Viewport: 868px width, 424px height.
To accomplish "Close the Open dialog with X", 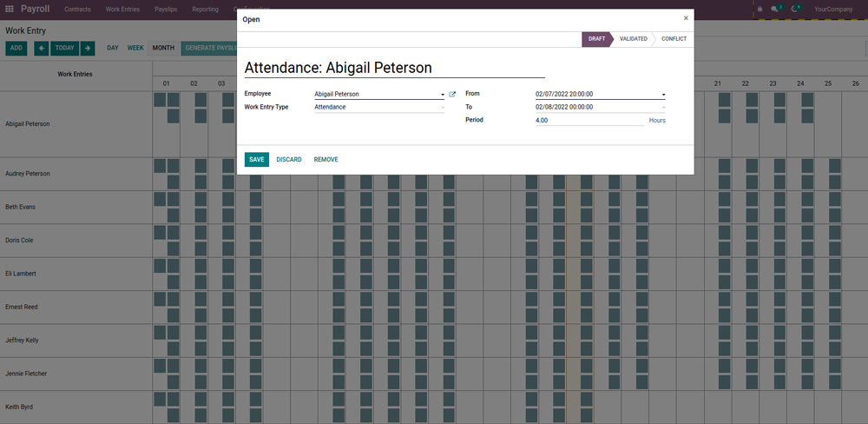I will click(685, 18).
